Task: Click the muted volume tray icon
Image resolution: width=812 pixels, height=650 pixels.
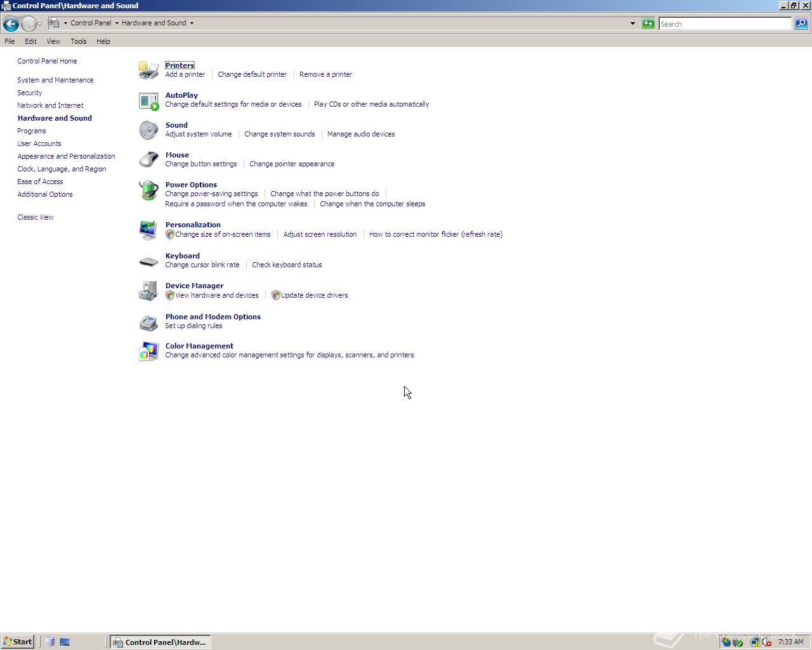Action: (766, 642)
